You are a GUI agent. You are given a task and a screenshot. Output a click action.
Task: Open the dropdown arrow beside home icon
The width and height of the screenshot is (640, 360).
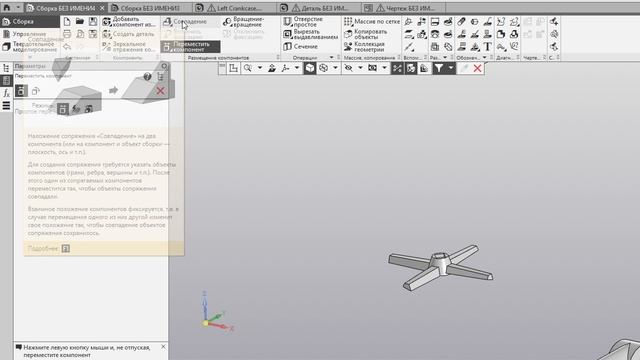(18, 8)
